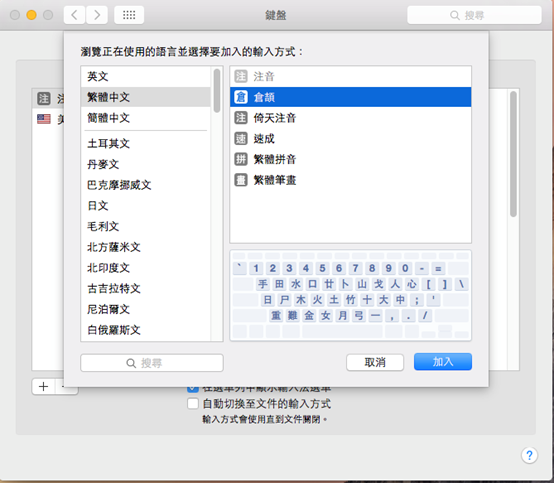Viewport: 554px width, 483px height.
Task: Open help with the question mark button
Action: pyautogui.click(x=529, y=455)
